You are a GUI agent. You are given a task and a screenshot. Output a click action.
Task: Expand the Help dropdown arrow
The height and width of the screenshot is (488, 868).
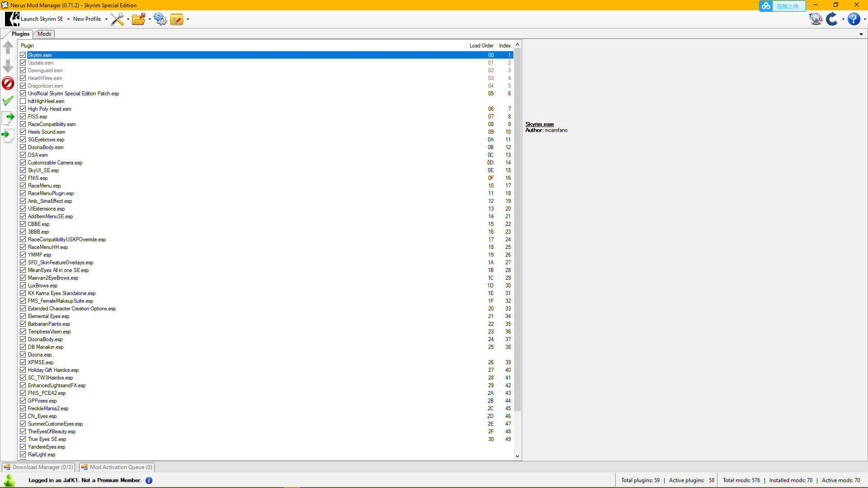pos(864,19)
